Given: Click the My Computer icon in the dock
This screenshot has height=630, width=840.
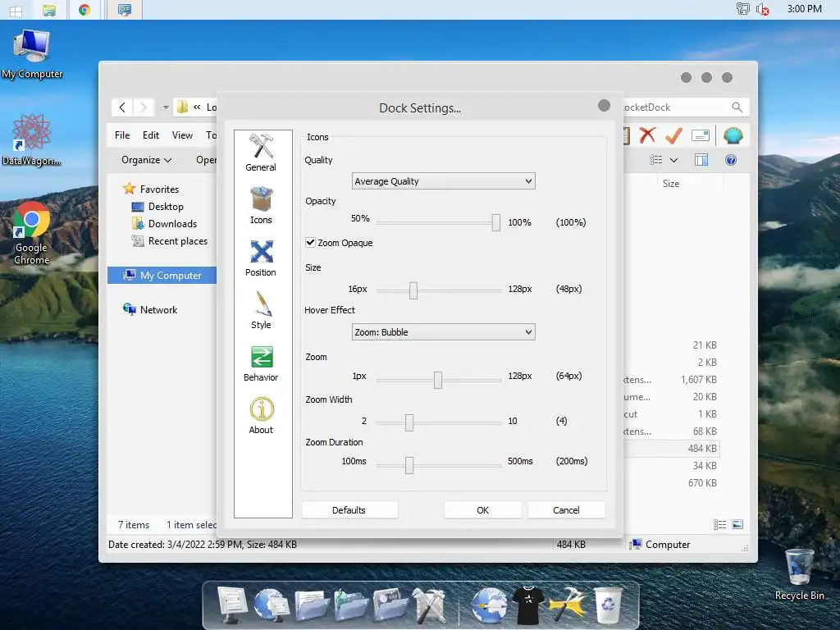Looking at the screenshot, I should [x=232, y=605].
